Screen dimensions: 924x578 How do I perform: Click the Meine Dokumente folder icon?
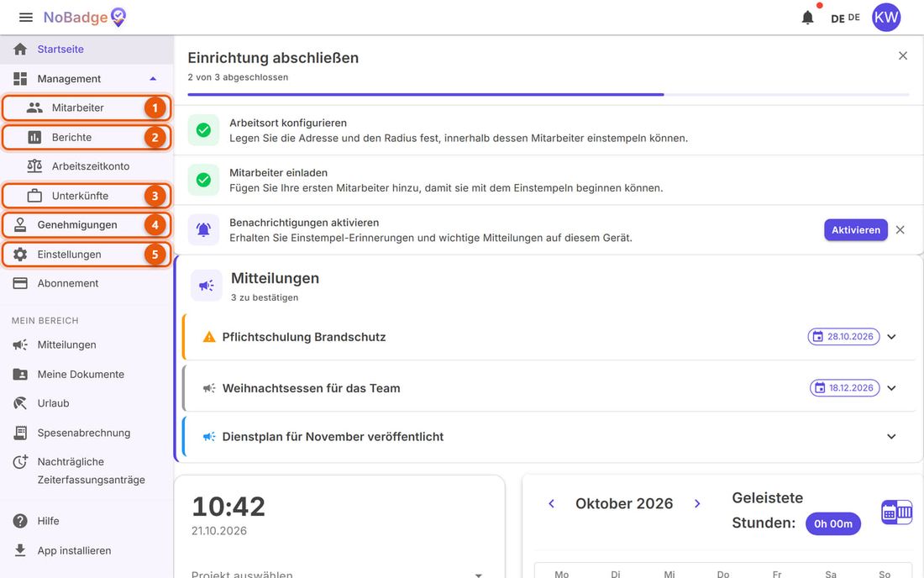coord(20,374)
